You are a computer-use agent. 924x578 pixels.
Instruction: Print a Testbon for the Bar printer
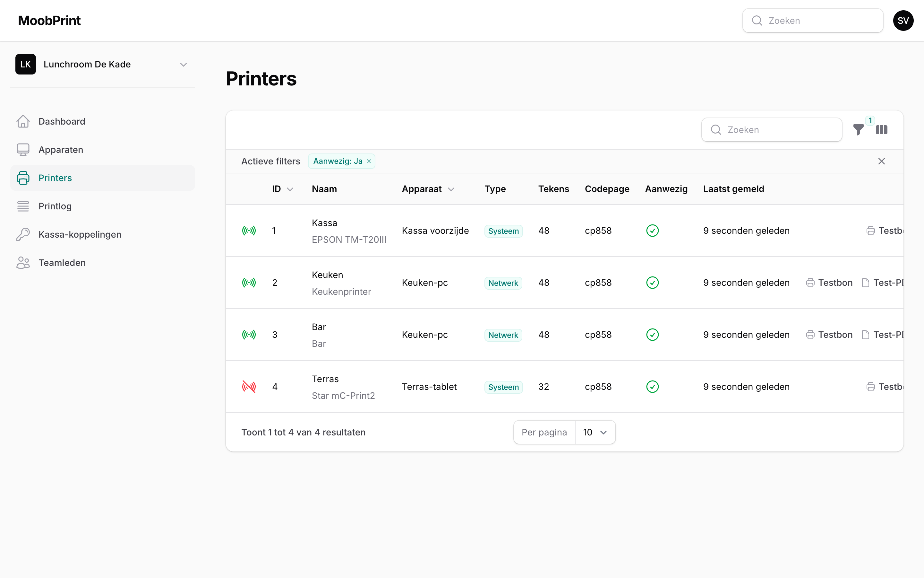click(x=829, y=335)
